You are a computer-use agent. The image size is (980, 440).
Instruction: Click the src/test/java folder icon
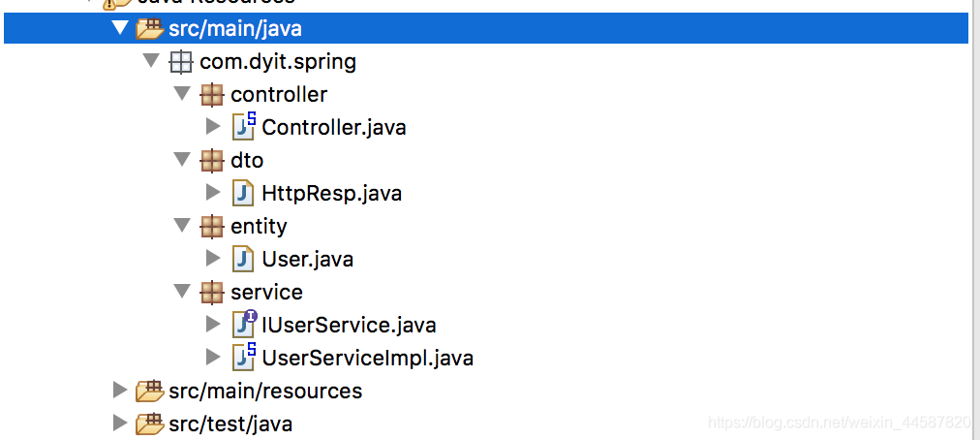150,424
